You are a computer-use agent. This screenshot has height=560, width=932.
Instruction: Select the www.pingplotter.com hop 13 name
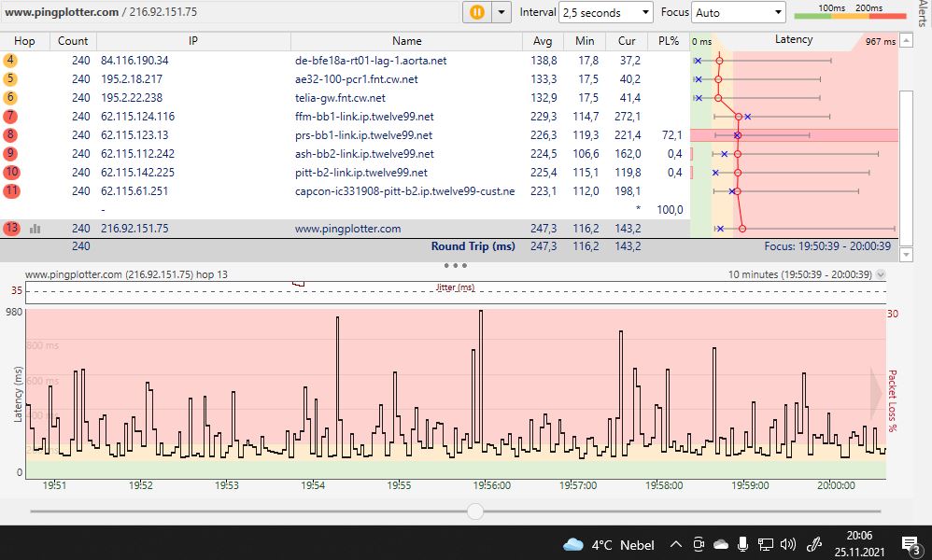[x=347, y=229]
